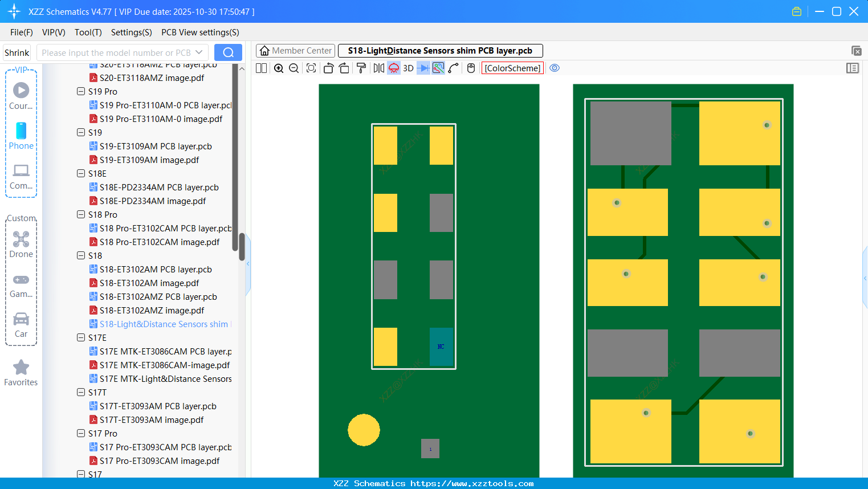Click the Shrink button
The height and width of the screenshot is (489, 868).
coord(17,52)
